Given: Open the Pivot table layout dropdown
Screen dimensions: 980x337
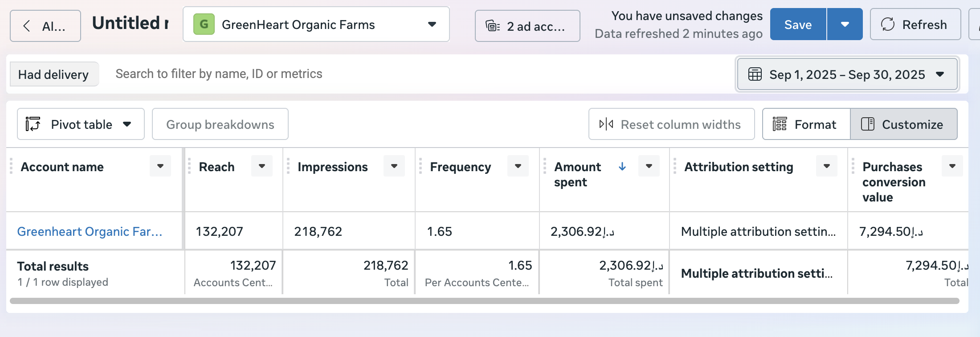Looking at the screenshot, I should point(81,124).
